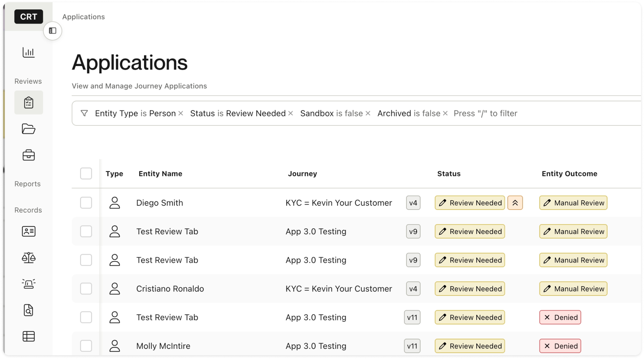644x359 pixels.
Task: Click the filter input field placeholder
Action: pyautogui.click(x=485, y=113)
